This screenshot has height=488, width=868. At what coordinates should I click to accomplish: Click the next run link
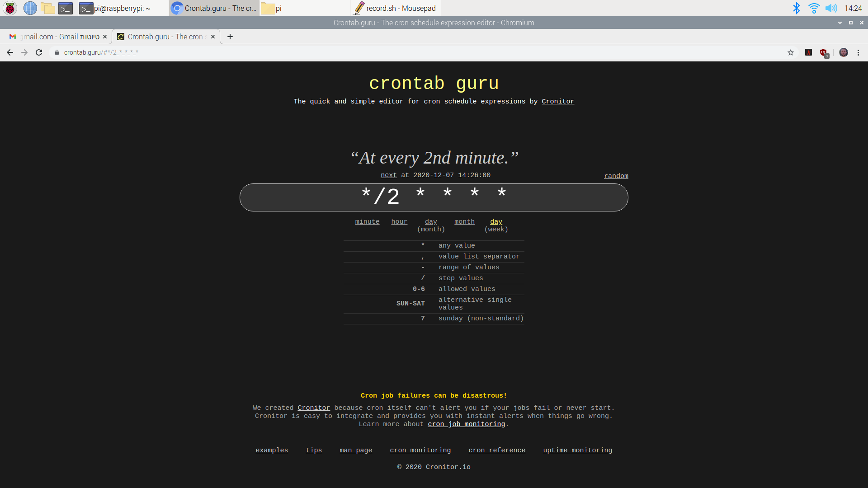[389, 175]
